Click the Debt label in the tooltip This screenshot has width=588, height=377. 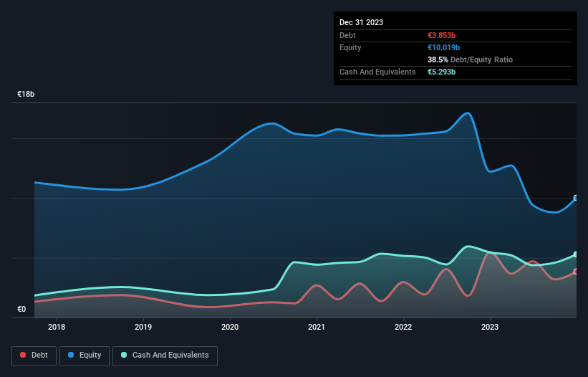pyautogui.click(x=347, y=35)
